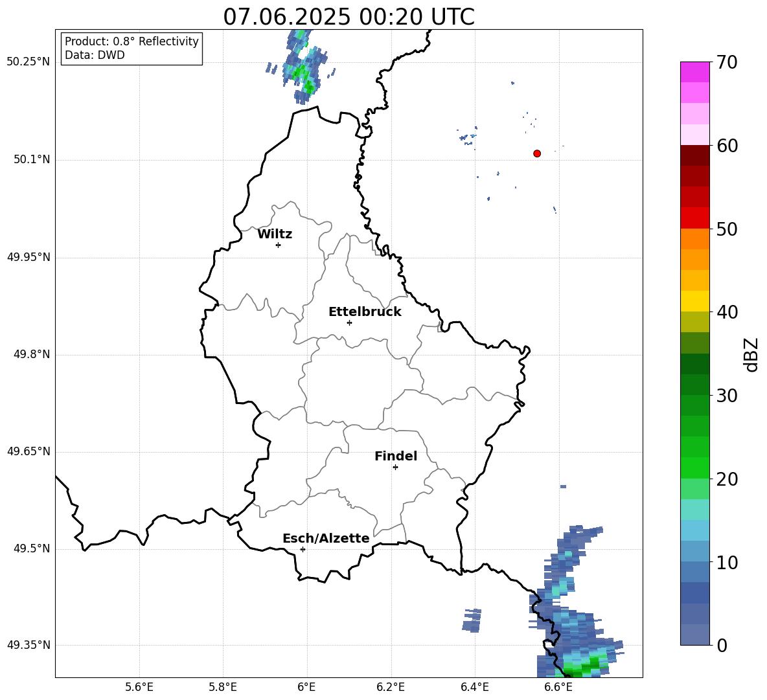Pick the orange swatch just below 50 dBZ
The image size is (767, 700).
(x=695, y=238)
